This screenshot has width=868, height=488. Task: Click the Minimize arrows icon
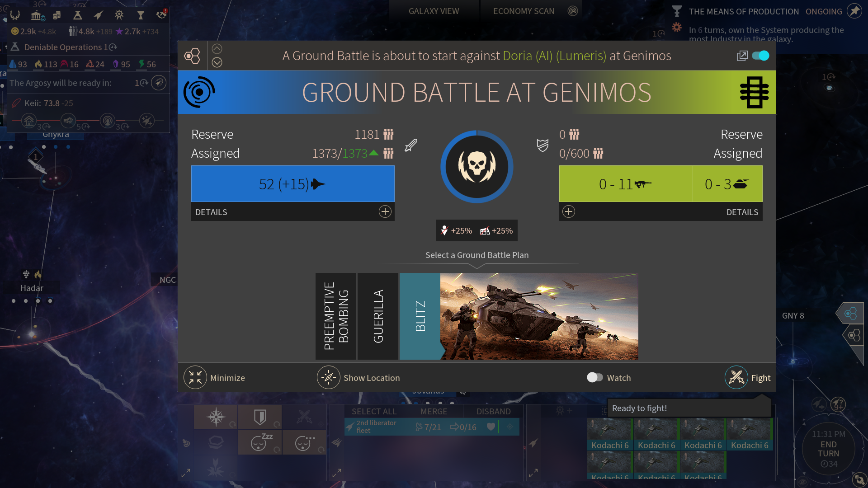click(x=195, y=377)
